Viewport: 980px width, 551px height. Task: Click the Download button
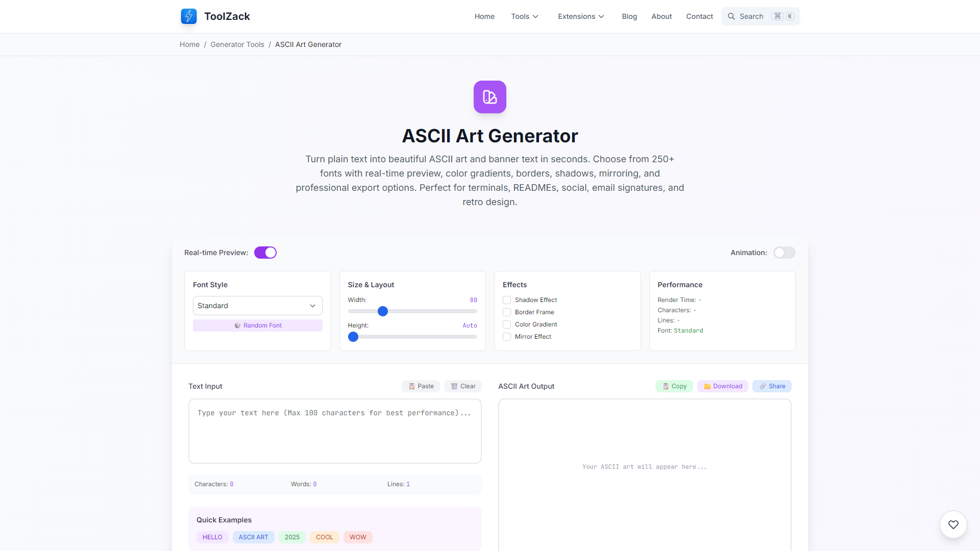723,386
